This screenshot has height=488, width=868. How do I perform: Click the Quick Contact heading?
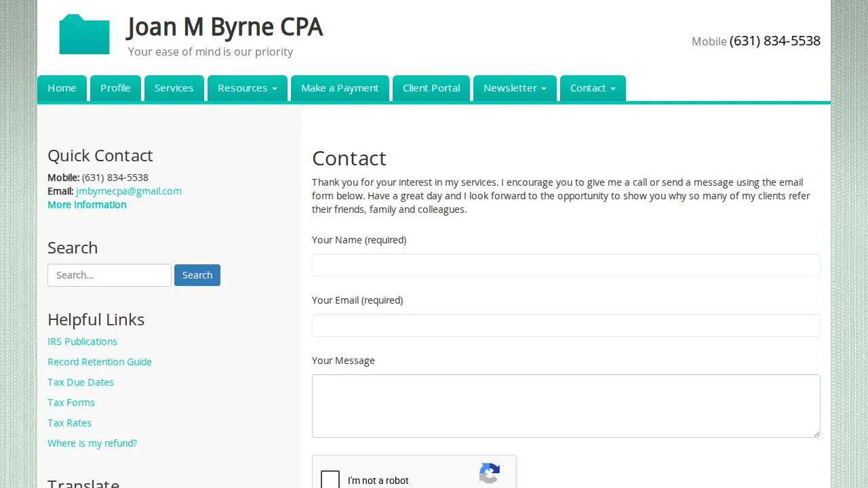point(100,155)
